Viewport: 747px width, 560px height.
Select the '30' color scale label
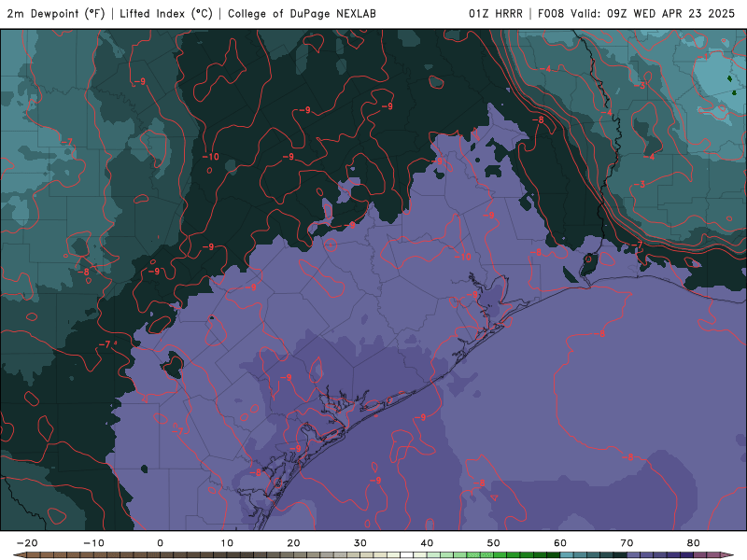tap(360, 543)
